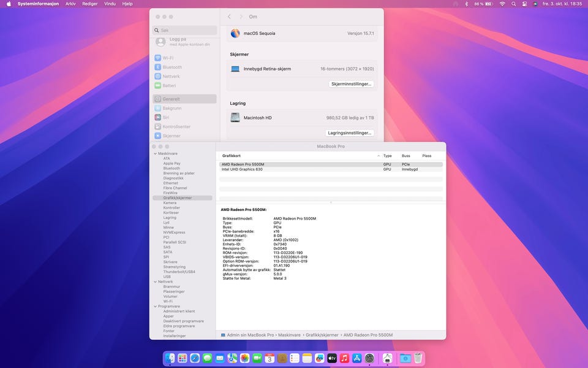This screenshot has height=368, width=588.
Task: Click the Siri sidebar item
Action: [165, 117]
